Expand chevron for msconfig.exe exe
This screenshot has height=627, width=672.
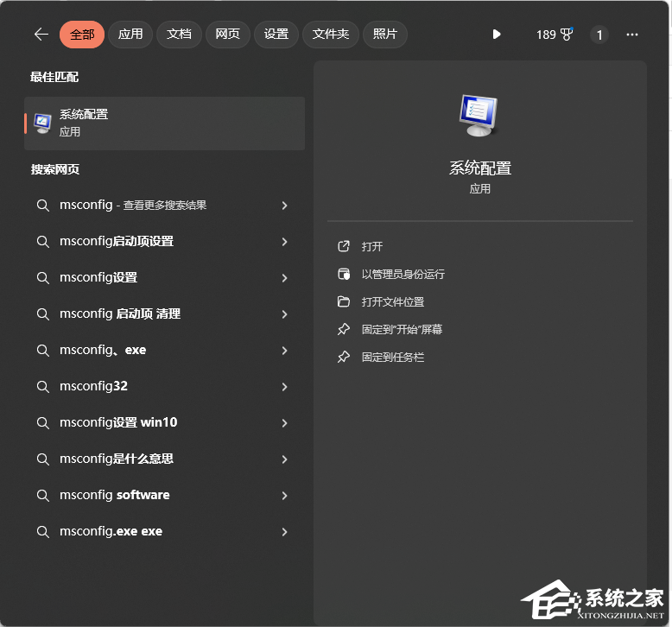tap(284, 532)
